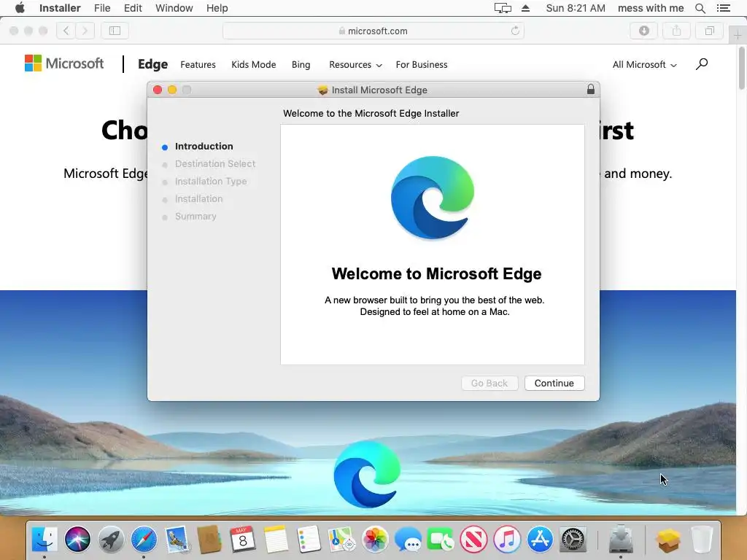Open FaceTime from the Dock
This screenshot has height=560, width=747.
click(x=441, y=540)
